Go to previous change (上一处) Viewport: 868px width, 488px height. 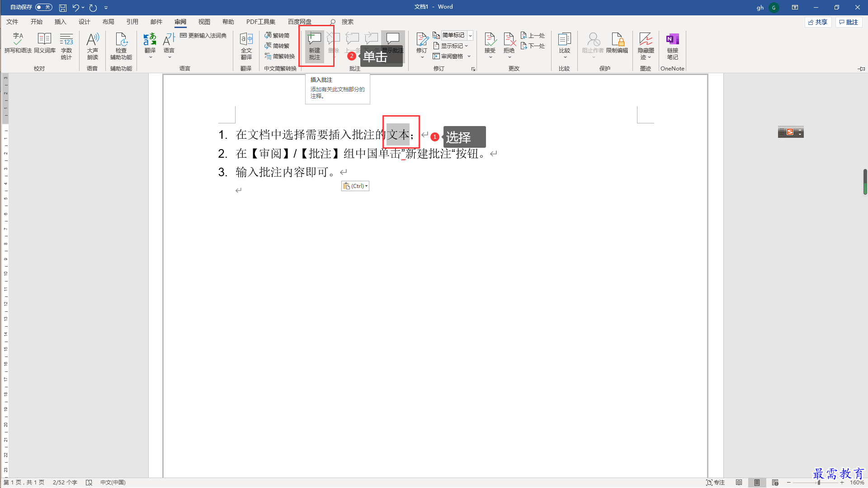pyautogui.click(x=533, y=35)
